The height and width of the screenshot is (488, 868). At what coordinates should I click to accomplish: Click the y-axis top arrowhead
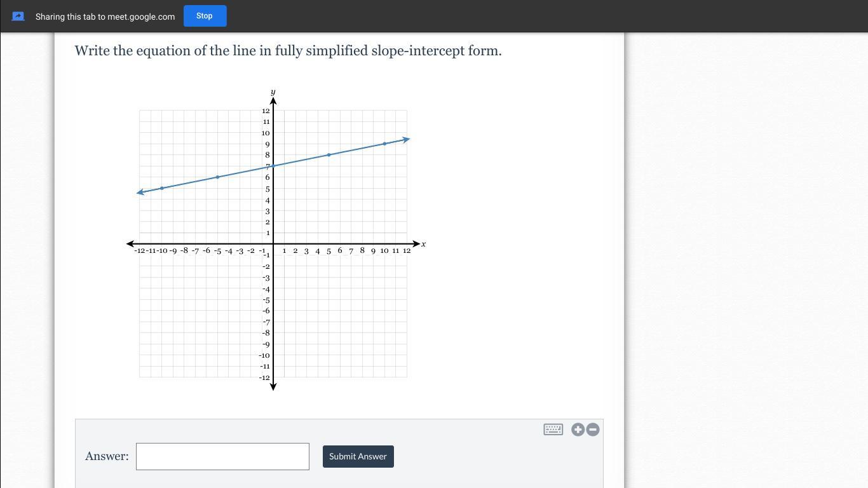click(x=273, y=101)
